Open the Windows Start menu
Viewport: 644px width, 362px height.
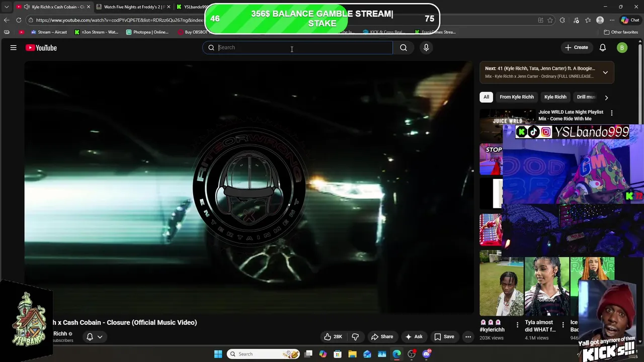(218, 354)
